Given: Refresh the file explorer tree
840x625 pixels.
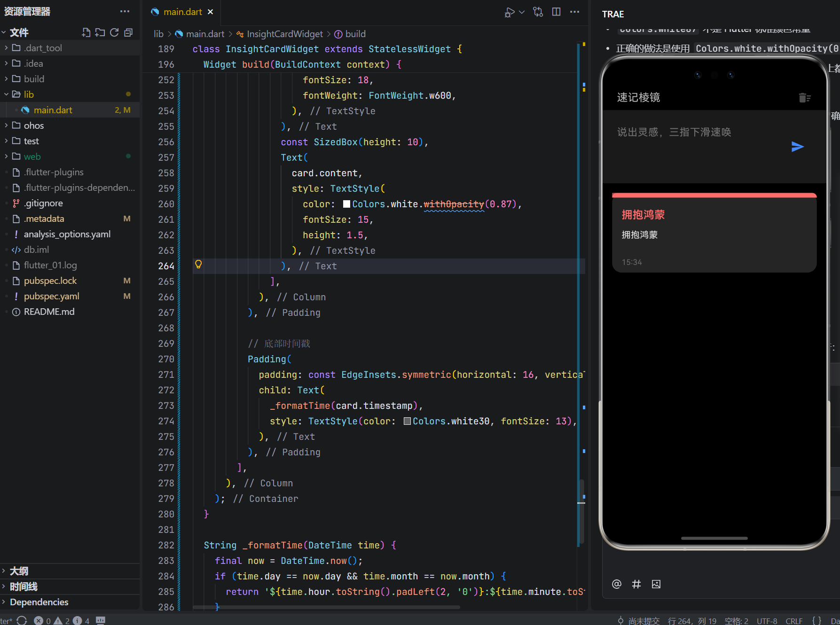Looking at the screenshot, I should pos(114,32).
